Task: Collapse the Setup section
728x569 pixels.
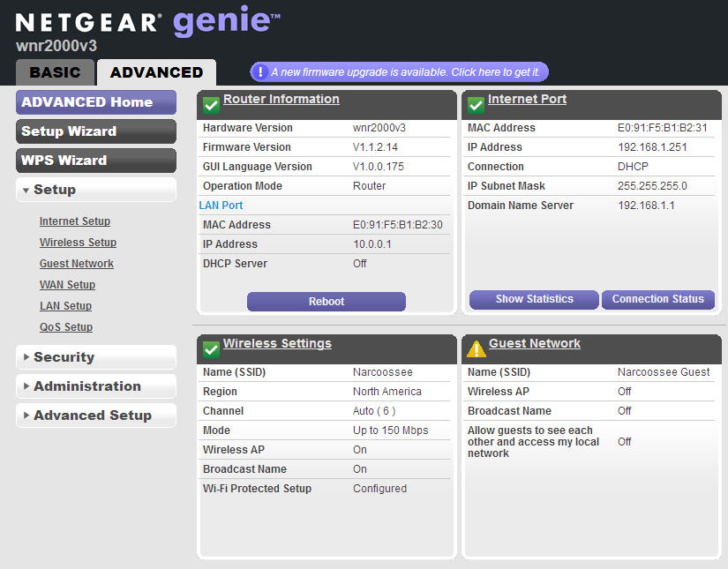Action: tap(96, 190)
